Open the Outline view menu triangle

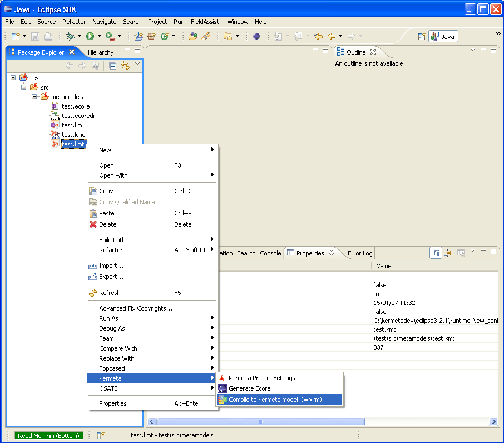(472, 50)
